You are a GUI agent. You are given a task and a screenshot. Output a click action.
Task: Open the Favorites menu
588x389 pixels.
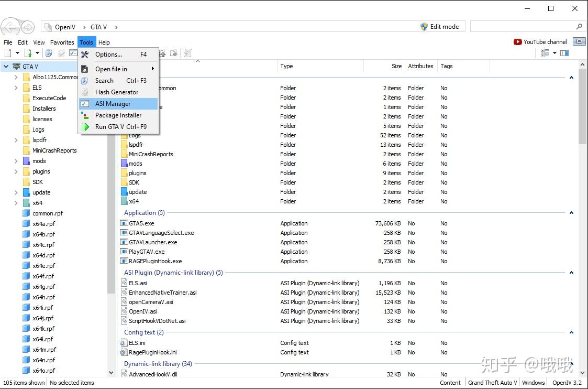[x=62, y=42]
